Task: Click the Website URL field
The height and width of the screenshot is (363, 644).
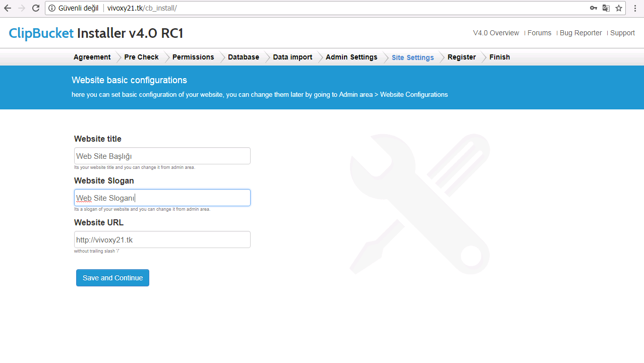Action: pyautogui.click(x=162, y=239)
